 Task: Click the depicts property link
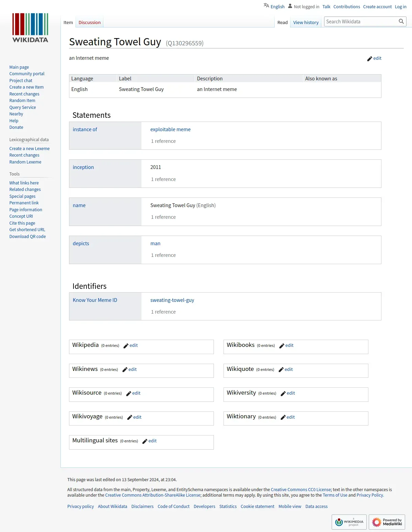tap(81, 244)
